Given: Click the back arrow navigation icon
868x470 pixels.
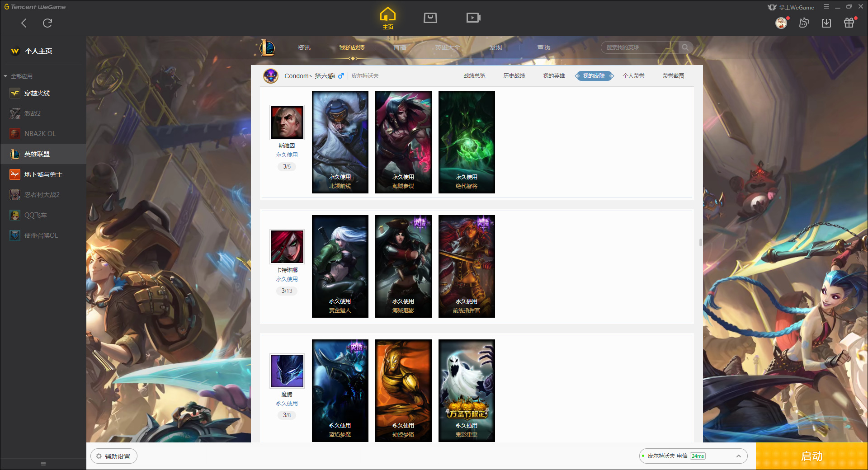Looking at the screenshot, I should pyautogui.click(x=24, y=23).
